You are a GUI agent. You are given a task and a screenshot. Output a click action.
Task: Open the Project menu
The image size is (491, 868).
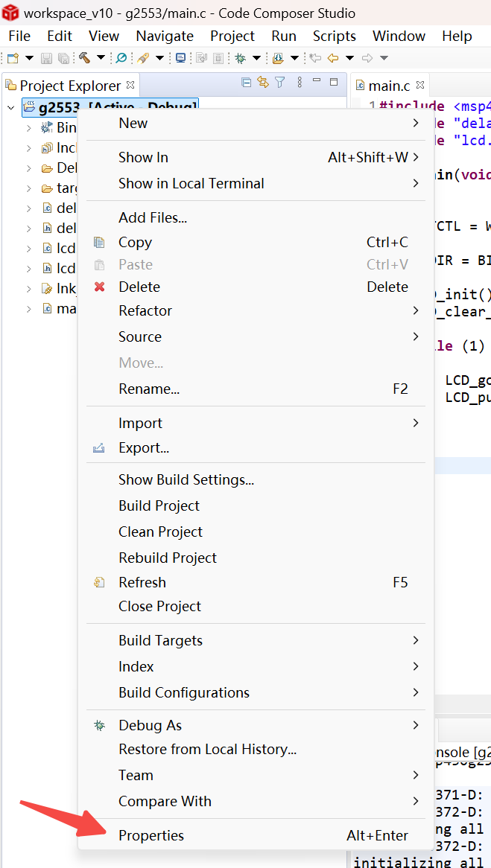tap(232, 36)
